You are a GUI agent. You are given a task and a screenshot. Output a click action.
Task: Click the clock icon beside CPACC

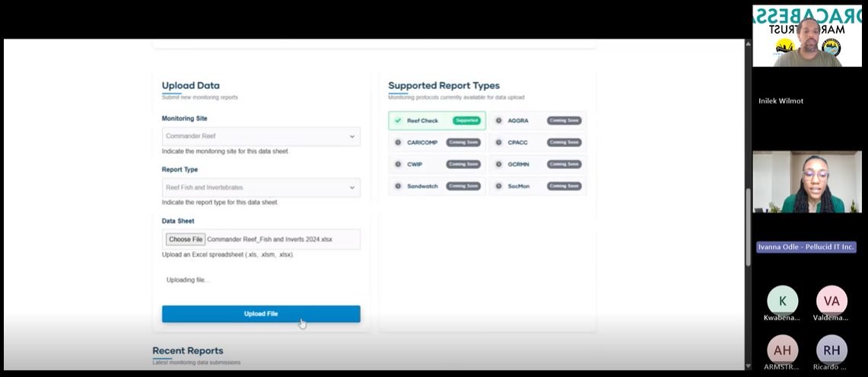click(x=498, y=142)
